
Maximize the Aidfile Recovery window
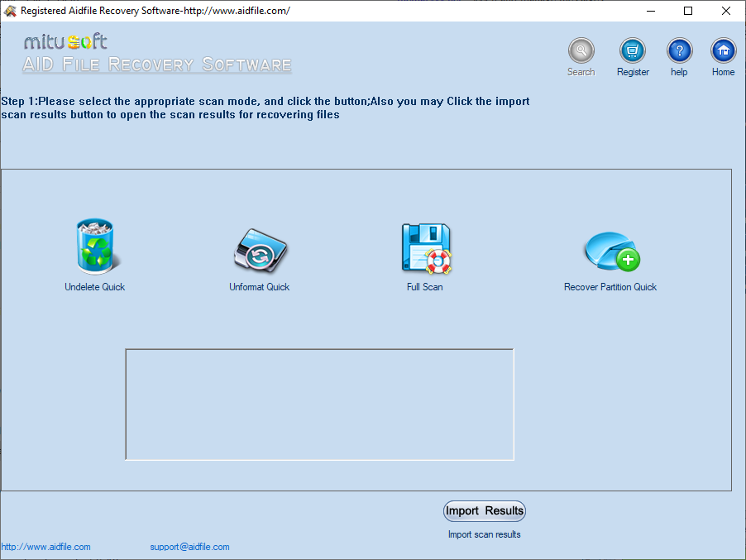pos(687,10)
